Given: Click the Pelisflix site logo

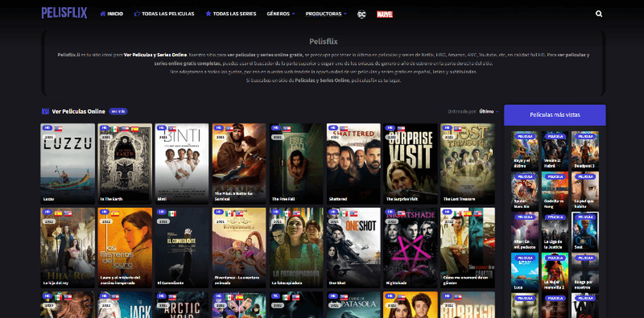Looking at the screenshot, I should tap(64, 13).
